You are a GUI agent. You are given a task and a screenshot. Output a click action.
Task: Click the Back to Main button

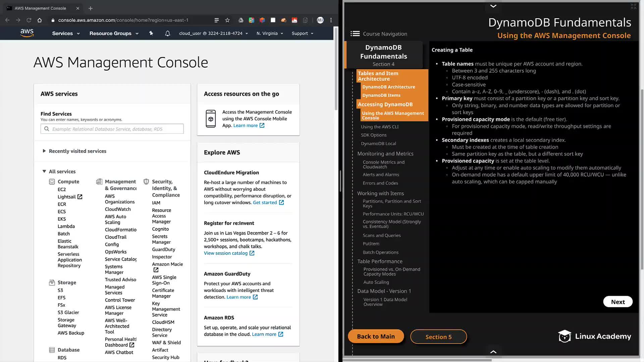(376, 336)
